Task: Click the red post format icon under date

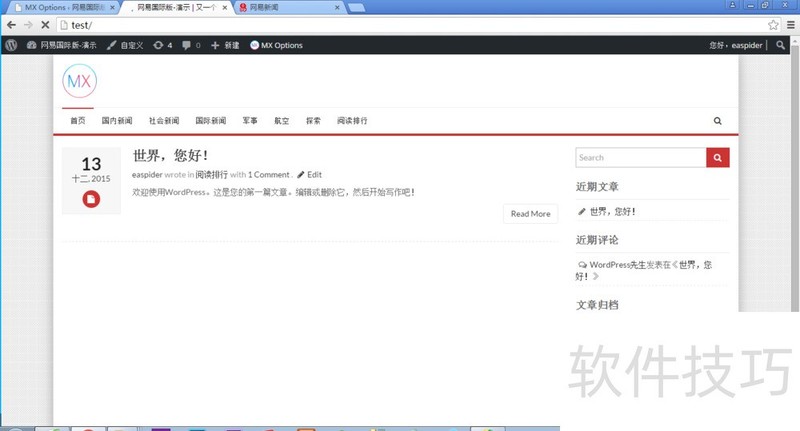Action: [x=91, y=199]
